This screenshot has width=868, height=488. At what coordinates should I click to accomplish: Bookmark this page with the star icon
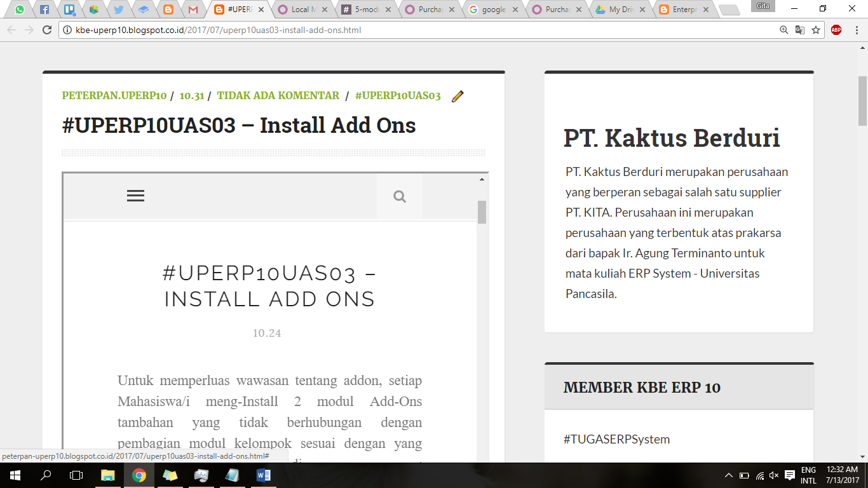click(x=816, y=30)
